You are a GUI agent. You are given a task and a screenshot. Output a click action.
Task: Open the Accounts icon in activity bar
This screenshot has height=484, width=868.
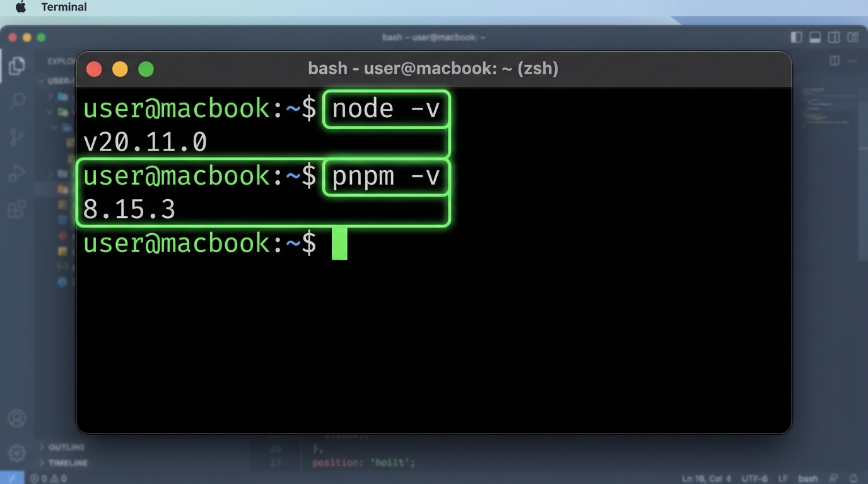[x=17, y=418]
